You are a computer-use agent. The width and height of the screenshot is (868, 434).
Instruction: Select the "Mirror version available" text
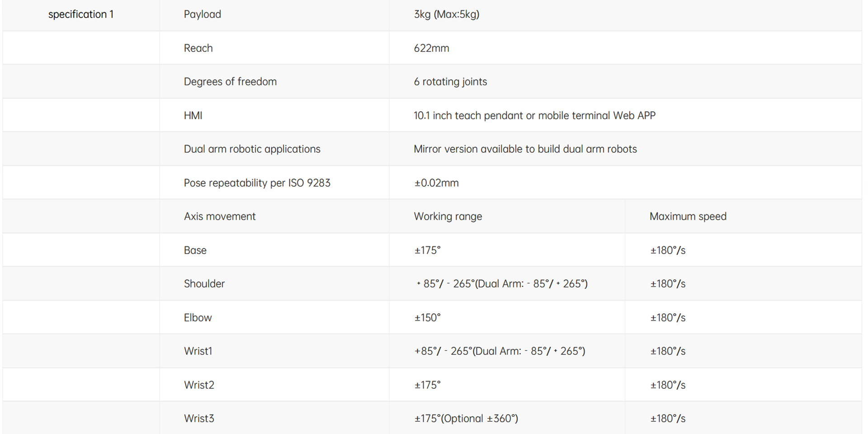[525, 149]
